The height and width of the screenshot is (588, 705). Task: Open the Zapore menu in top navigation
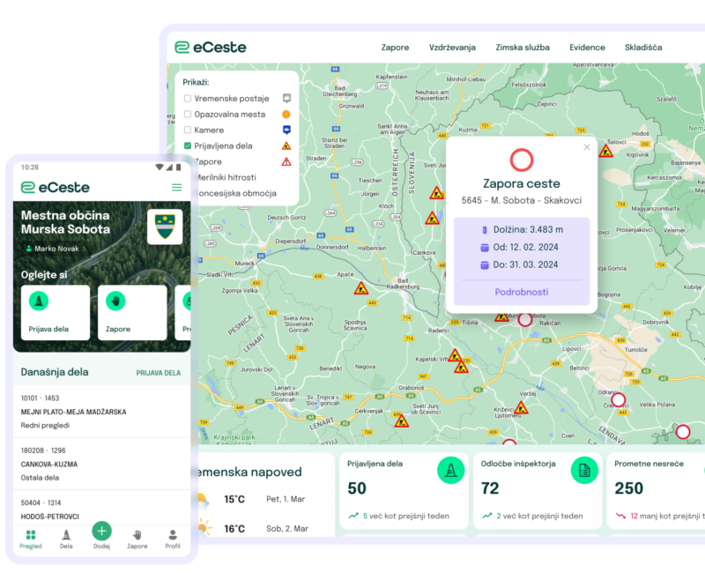point(395,48)
